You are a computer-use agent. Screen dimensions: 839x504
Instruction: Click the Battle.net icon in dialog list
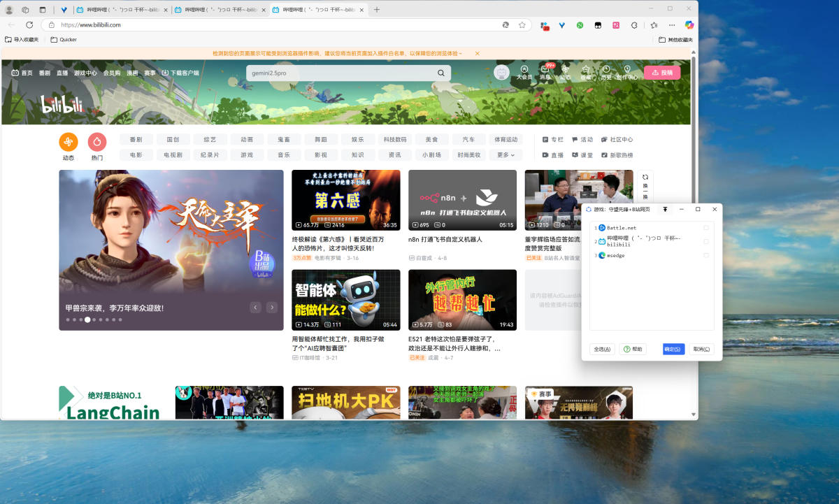[x=601, y=228]
